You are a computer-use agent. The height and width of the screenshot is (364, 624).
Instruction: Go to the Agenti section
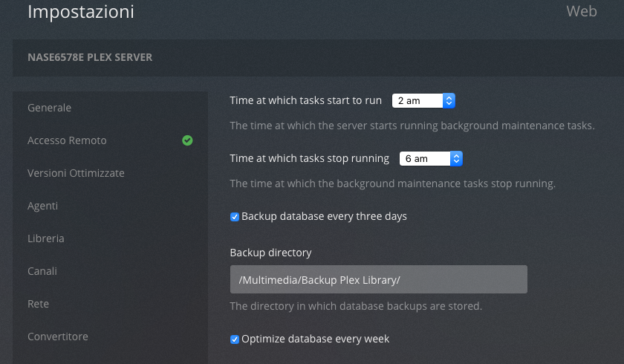pos(42,206)
